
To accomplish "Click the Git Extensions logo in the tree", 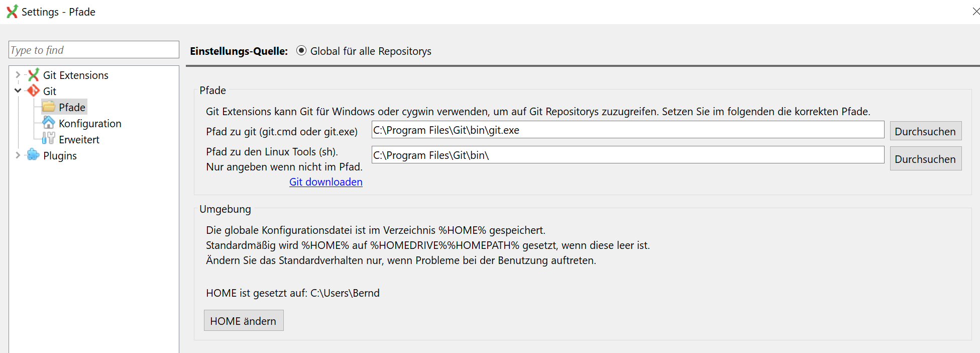I will coord(33,74).
